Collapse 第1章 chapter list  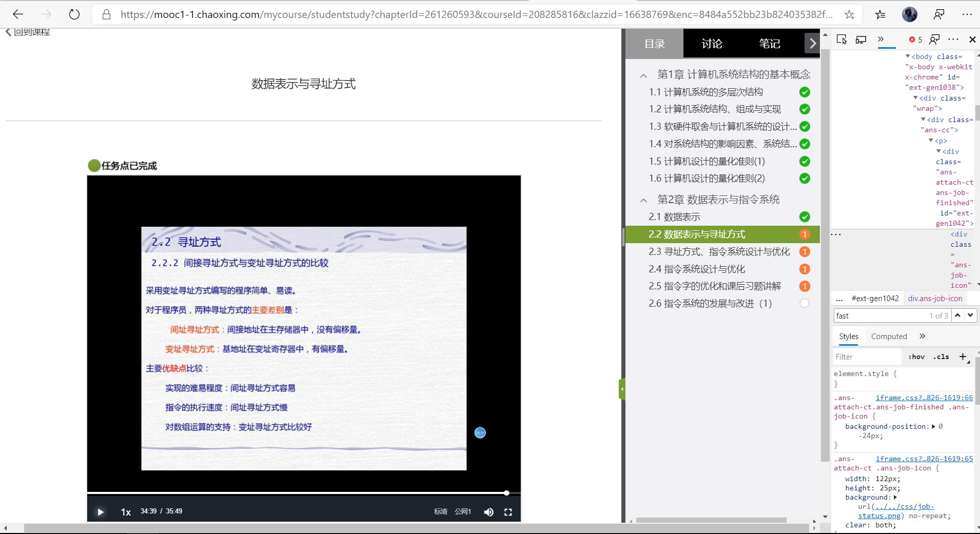pos(643,75)
